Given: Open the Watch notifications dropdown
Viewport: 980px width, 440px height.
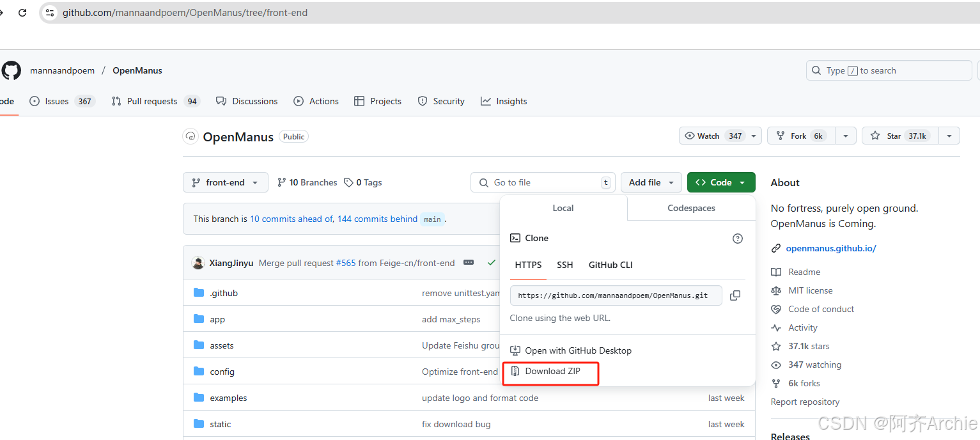Looking at the screenshot, I should (x=754, y=136).
